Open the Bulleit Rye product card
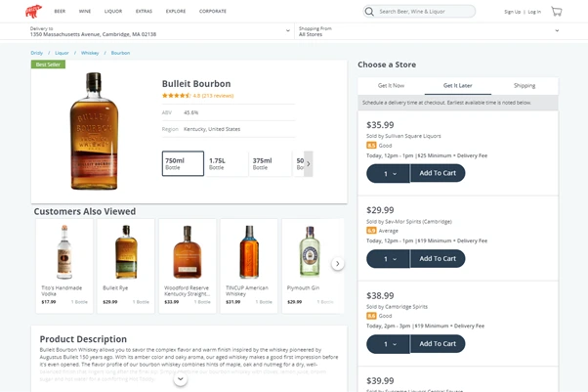The width and height of the screenshot is (588, 392). tap(126, 266)
